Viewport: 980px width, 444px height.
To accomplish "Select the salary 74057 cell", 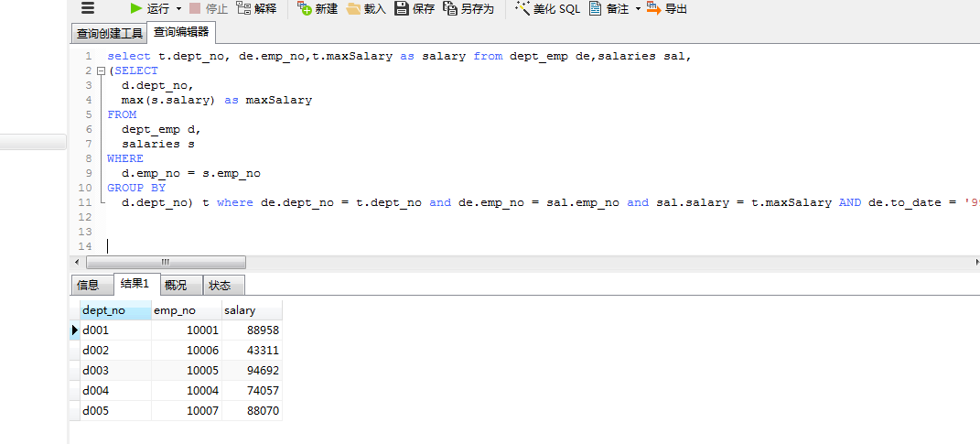I will click(252, 390).
